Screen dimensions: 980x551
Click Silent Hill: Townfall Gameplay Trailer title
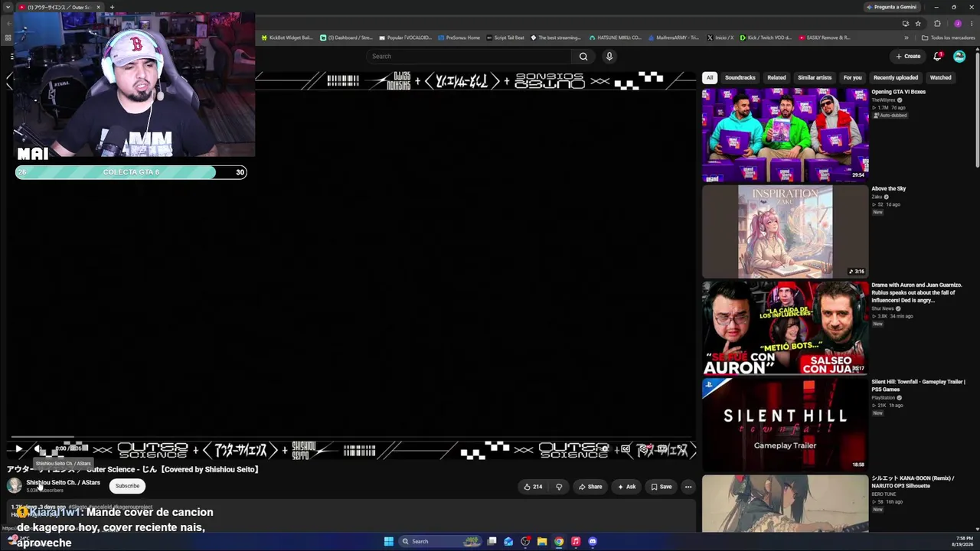click(918, 386)
